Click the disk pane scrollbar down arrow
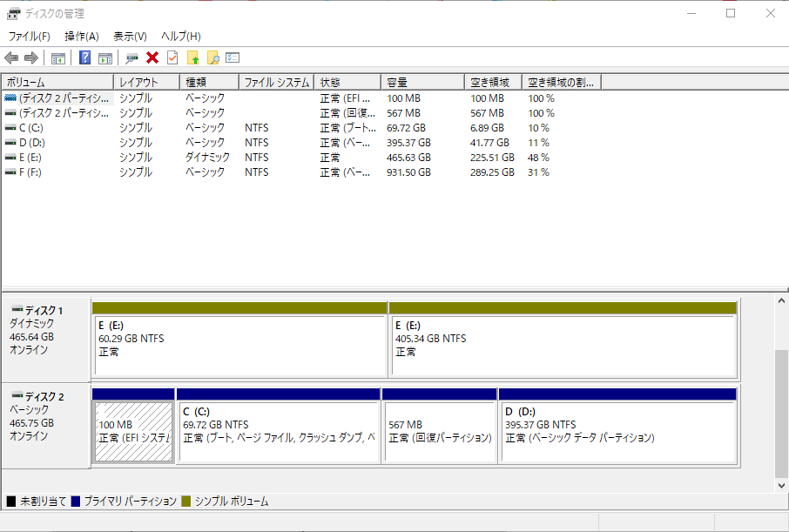 point(781,485)
